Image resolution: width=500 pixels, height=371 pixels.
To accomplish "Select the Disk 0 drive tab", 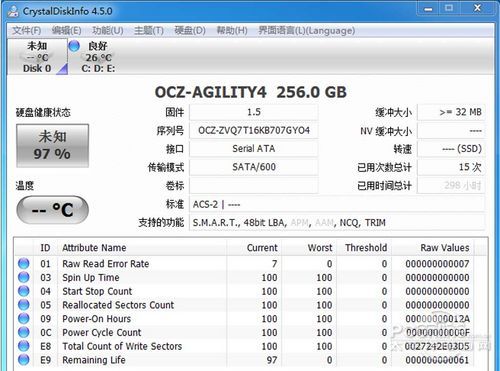I will point(37,57).
